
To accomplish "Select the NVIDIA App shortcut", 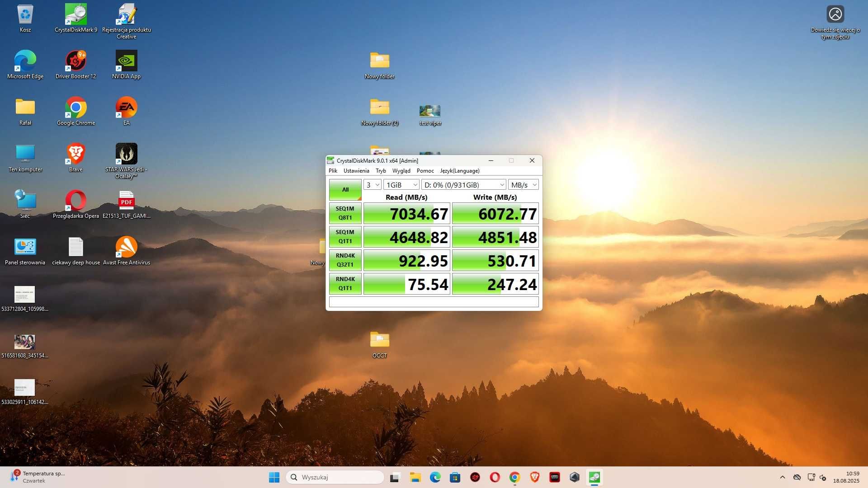I will [127, 65].
